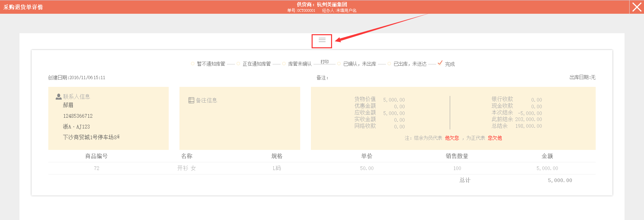Image resolution: width=644 pixels, height=220 pixels.
Task: Click supplier name 杭州美丽集团 in header
Action: [x=332, y=4]
